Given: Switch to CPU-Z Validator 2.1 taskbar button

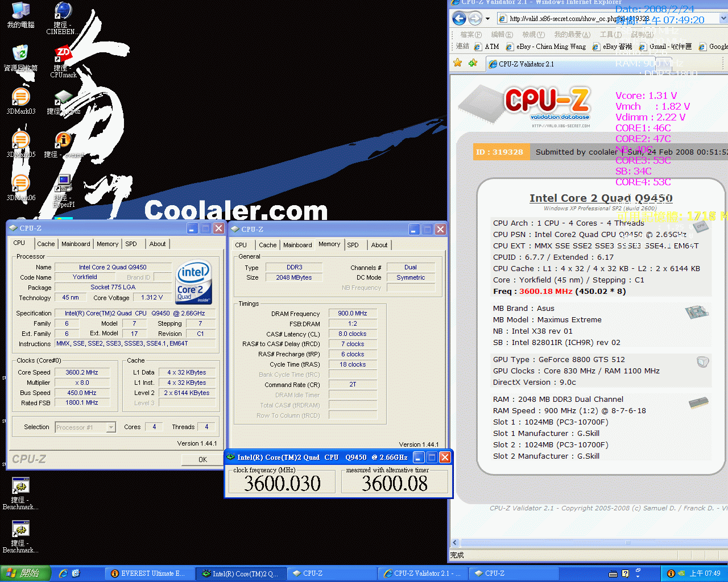Looking at the screenshot, I should (x=423, y=573).
